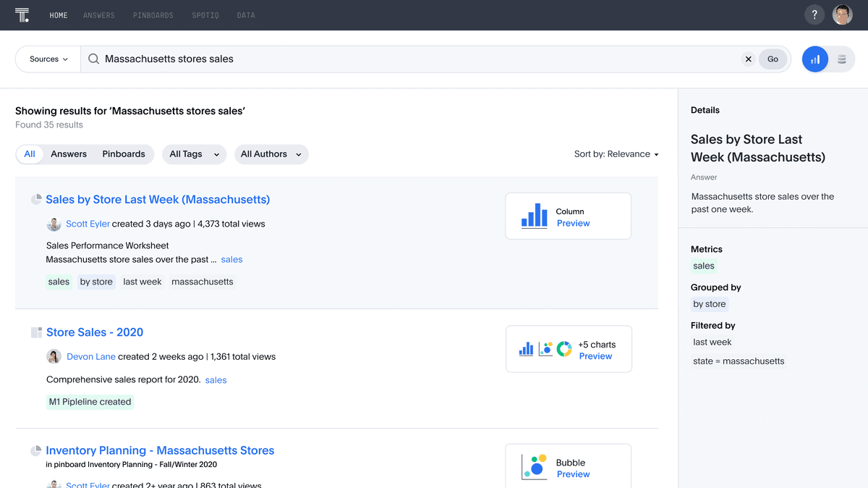Switch to chart results view toggle
Screen dimensions: 868x488
tap(815, 59)
